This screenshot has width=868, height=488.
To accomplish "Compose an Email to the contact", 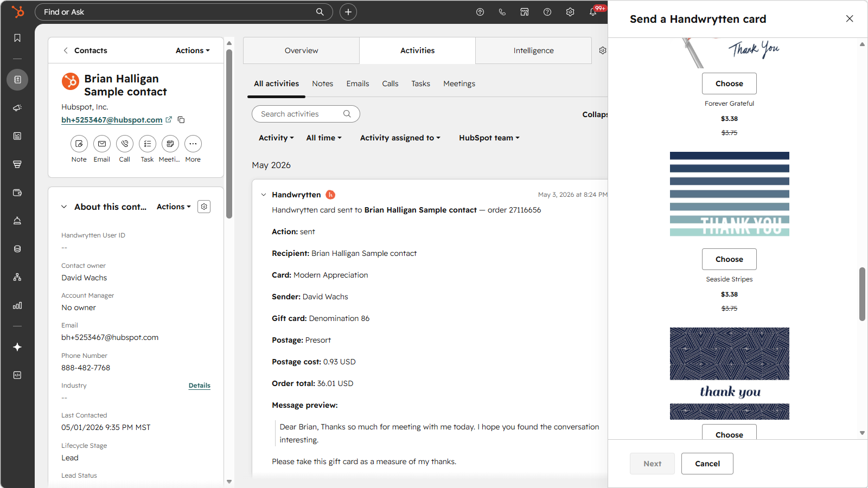I will tap(102, 144).
